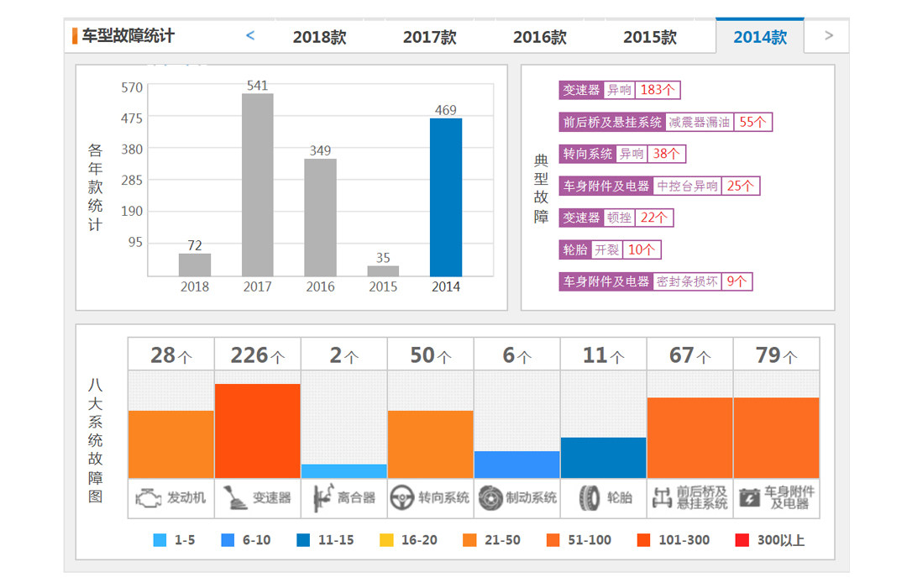Click the gray 2017 bar showing 541
Screen dimensions: 907x588
coord(257,185)
